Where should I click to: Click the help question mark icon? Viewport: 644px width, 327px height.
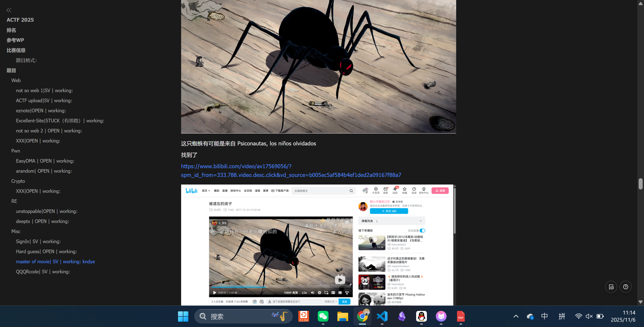[x=625, y=287]
